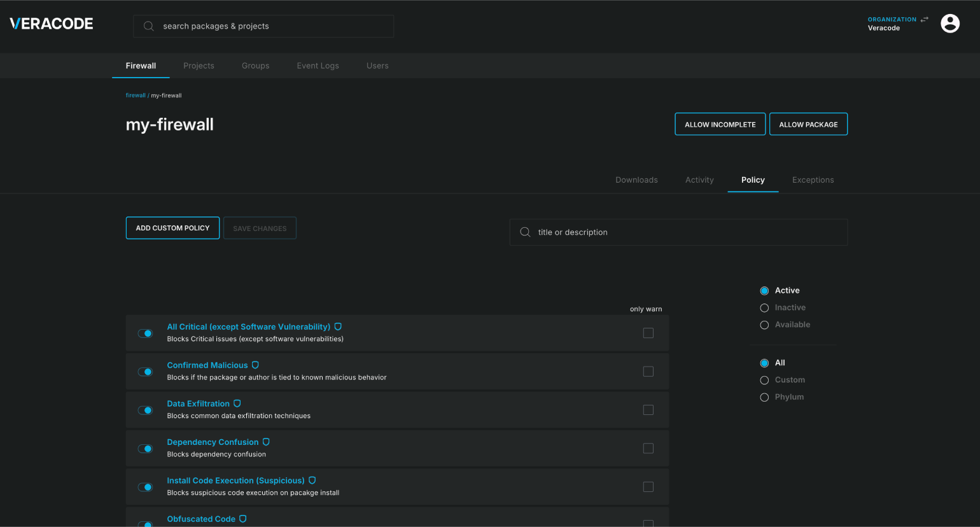Select the Active filter radio button
The height and width of the screenshot is (527, 980).
tap(764, 291)
